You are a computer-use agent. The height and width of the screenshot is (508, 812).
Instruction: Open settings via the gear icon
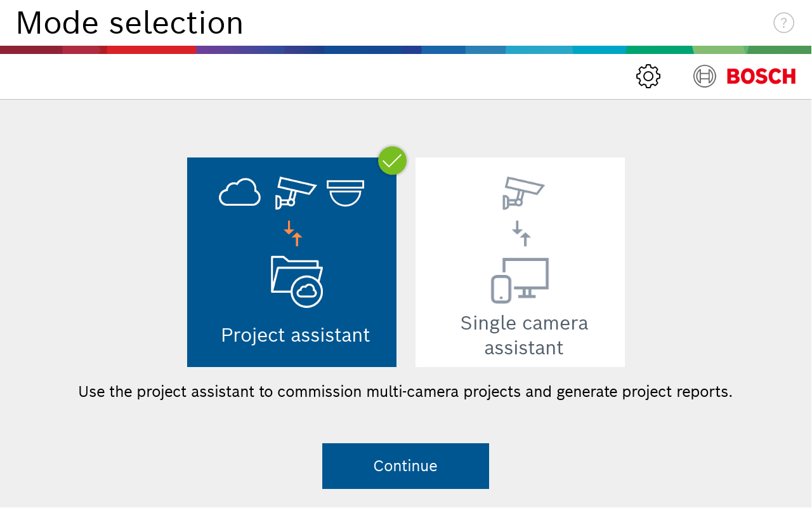pyautogui.click(x=648, y=77)
